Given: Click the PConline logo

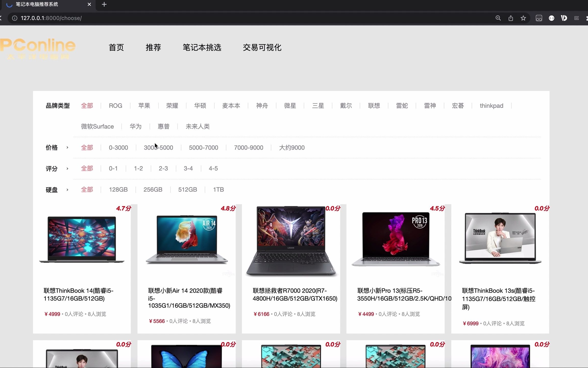Looking at the screenshot, I should (x=38, y=49).
